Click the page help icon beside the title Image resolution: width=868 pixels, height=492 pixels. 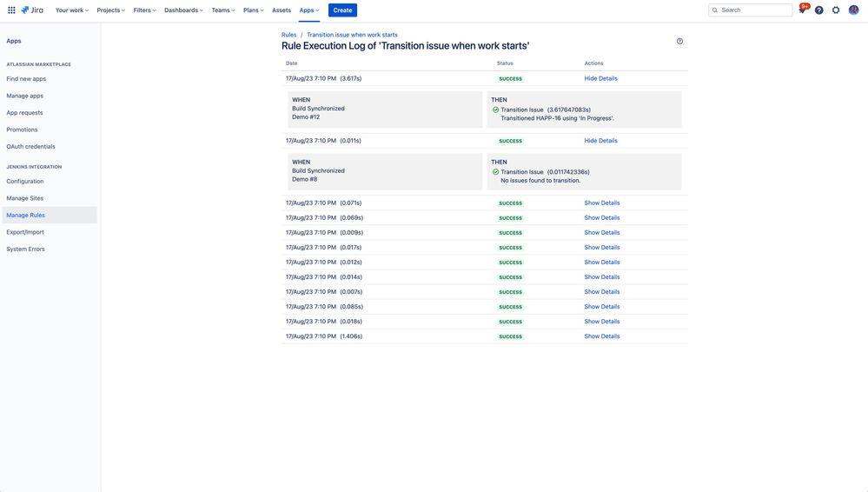pyautogui.click(x=679, y=41)
